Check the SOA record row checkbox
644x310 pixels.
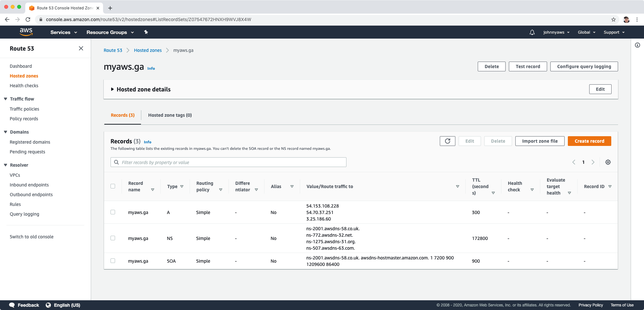click(113, 261)
